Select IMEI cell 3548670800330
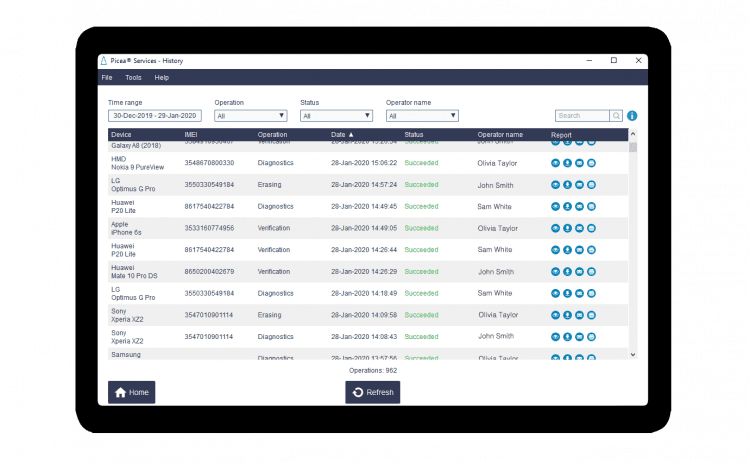750x464 pixels. [209, 163]
